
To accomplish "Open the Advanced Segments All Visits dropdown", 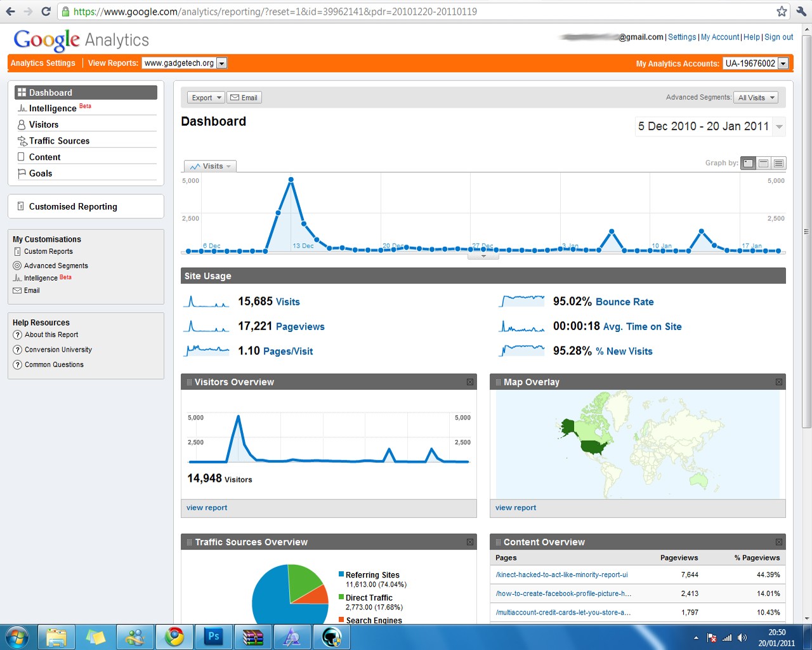I will (x=756, y=98).
